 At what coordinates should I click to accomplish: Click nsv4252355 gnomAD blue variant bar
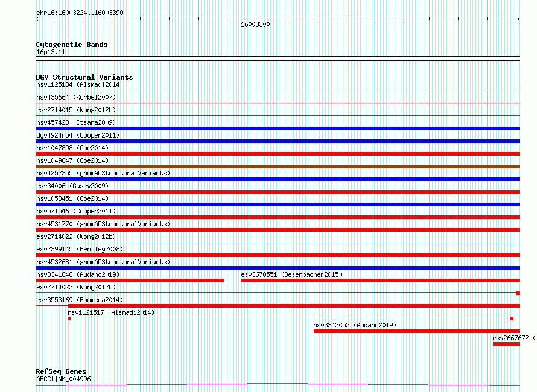coord(278,179)
